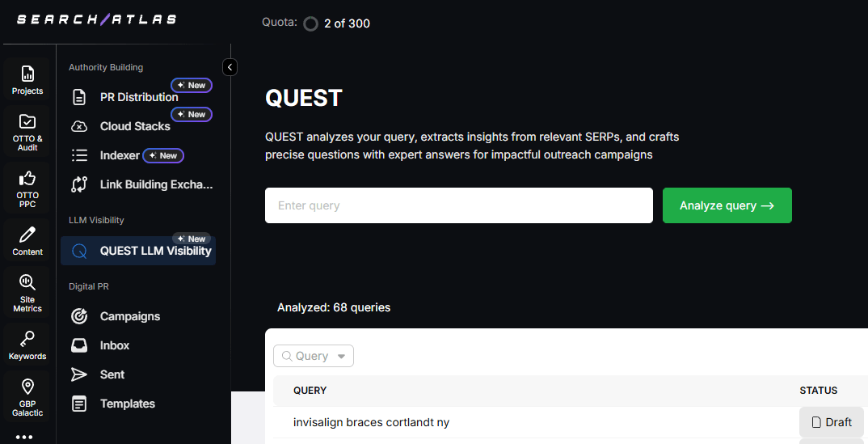This screenshot has width=868, height=444.
Task: Collapse the sidebar with the chevron button
Action: (x=230, y=67)
